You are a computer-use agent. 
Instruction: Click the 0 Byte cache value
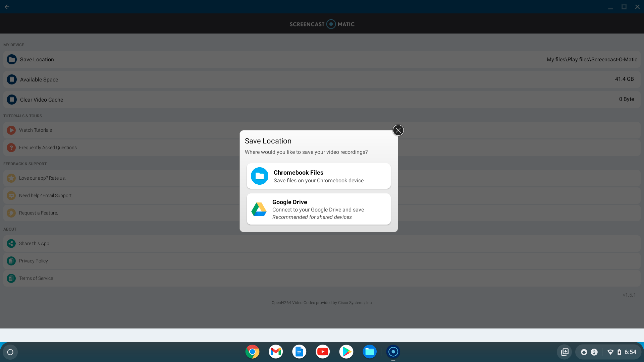point(626,99)
